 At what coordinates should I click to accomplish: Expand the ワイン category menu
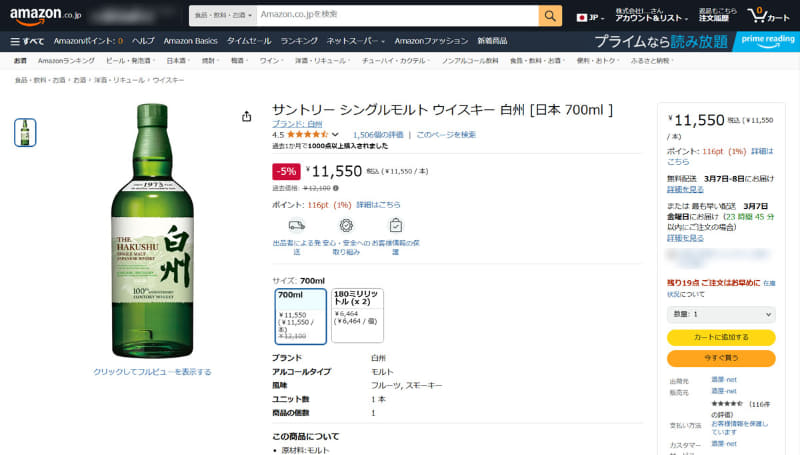[271, 61]
